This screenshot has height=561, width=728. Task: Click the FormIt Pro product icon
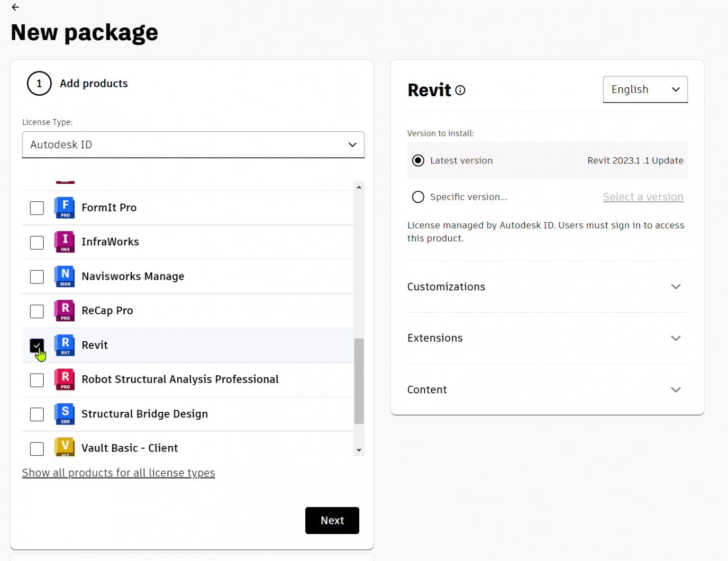pos(64,208)
